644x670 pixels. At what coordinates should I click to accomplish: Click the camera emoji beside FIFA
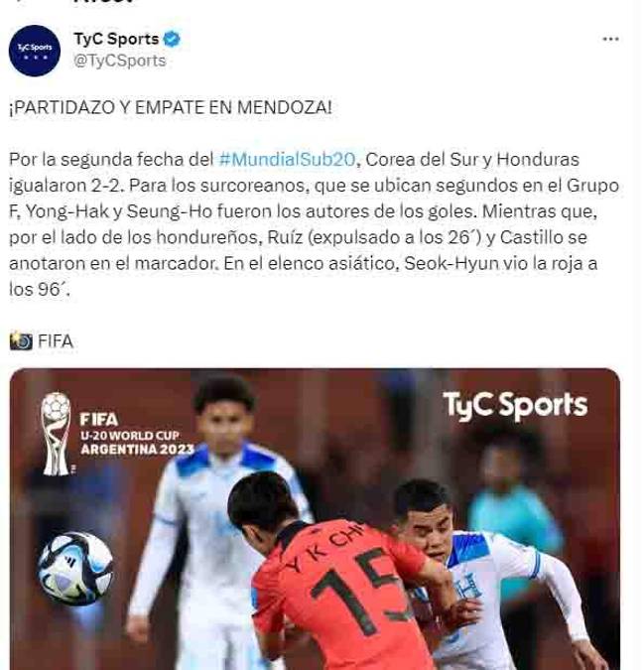point(21,341)
